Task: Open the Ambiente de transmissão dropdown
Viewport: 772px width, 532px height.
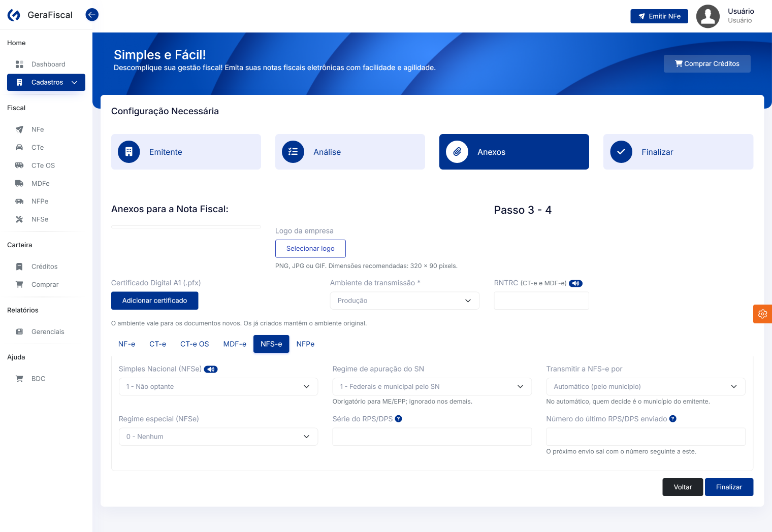Action: (405, 301)
